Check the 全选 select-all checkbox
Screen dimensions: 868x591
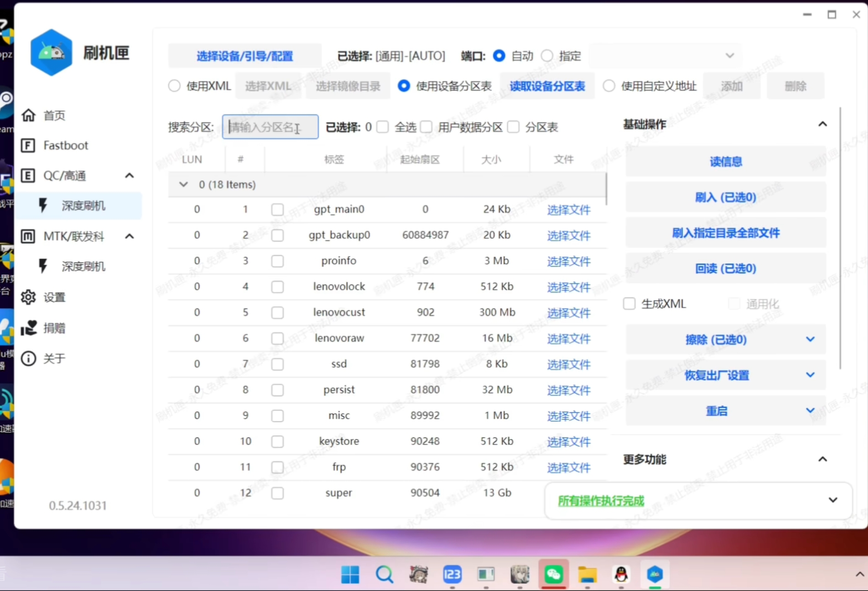[x=382, y=127]
